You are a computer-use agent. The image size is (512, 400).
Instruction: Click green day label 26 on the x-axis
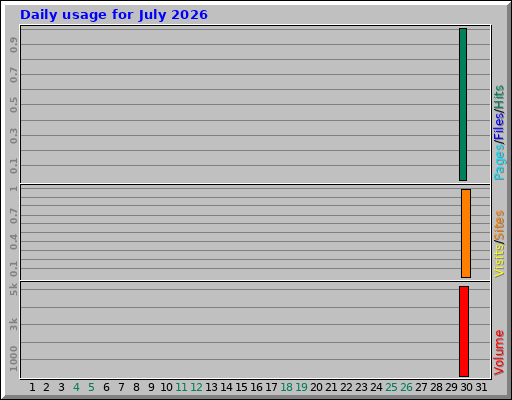406,387
